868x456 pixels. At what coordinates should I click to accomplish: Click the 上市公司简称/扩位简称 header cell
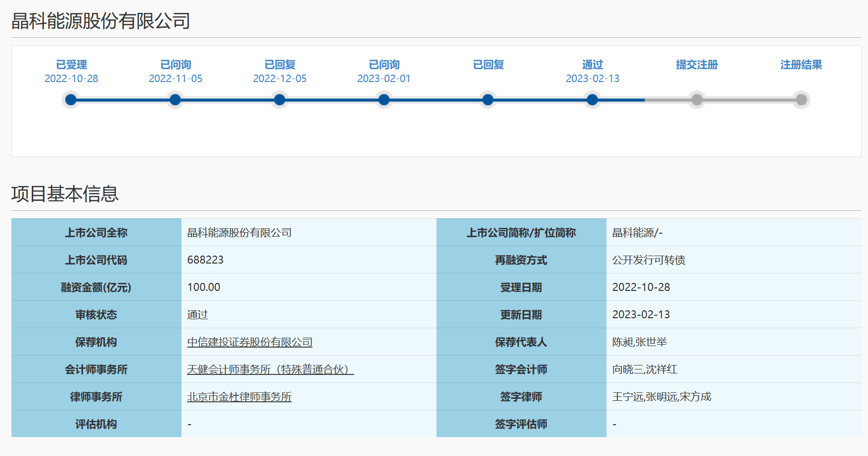coord(521,233)
